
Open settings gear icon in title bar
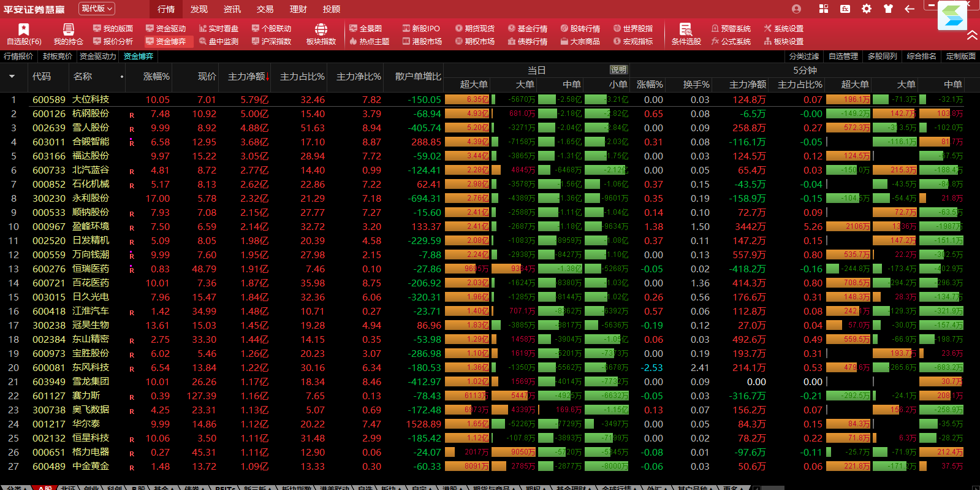tap(866, 9)
